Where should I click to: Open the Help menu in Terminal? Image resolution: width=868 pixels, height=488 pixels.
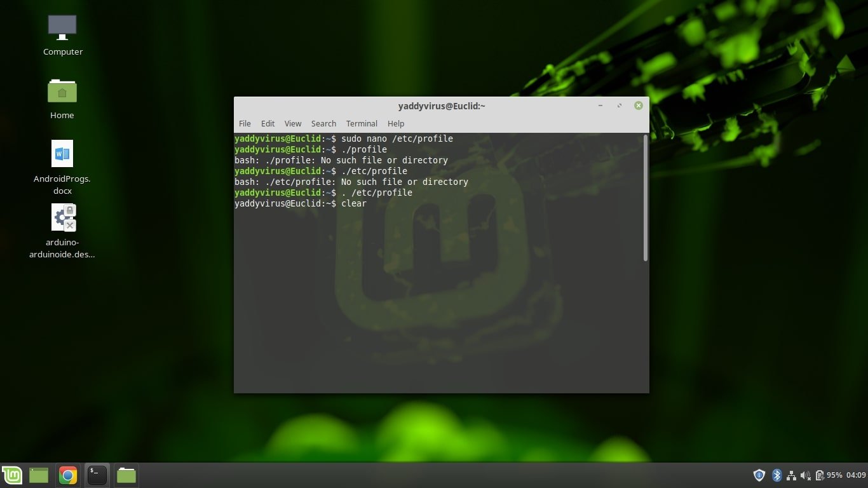(396, 123)
